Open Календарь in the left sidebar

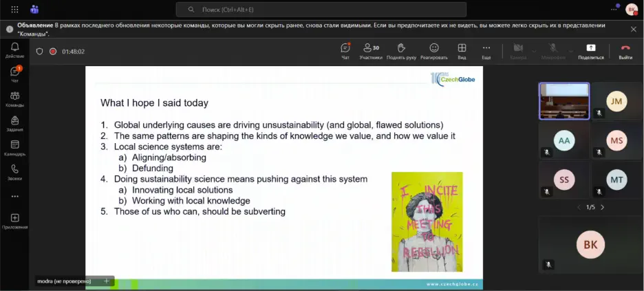coord(14,148)
